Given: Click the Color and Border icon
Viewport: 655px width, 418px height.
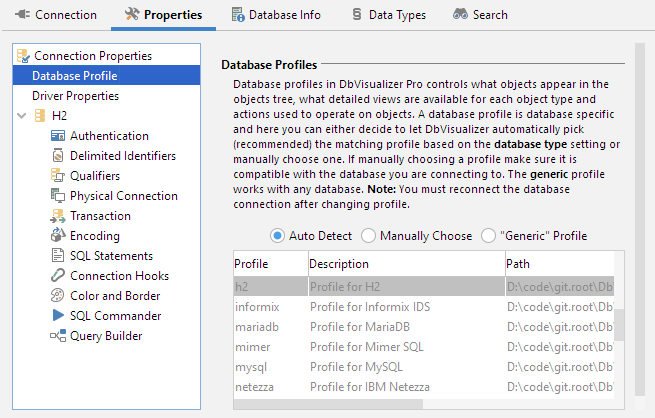Looking at the screenshot, I should pos(57,296).
